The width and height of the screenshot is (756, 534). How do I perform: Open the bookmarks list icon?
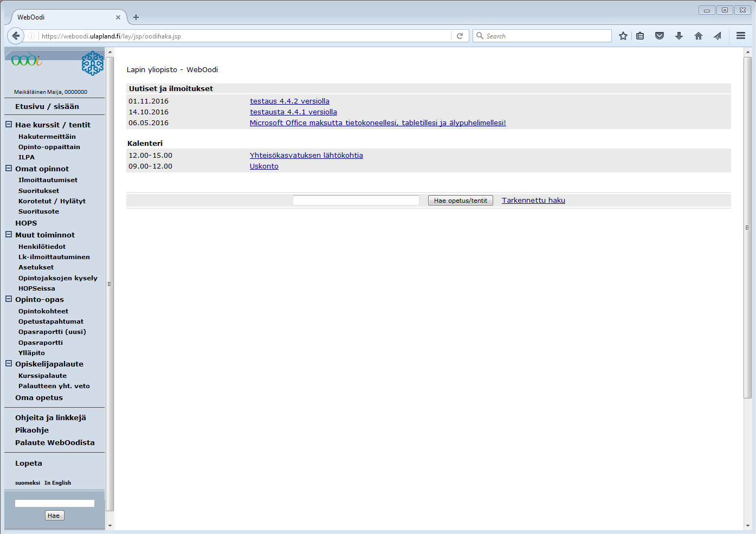pos(640,36)
